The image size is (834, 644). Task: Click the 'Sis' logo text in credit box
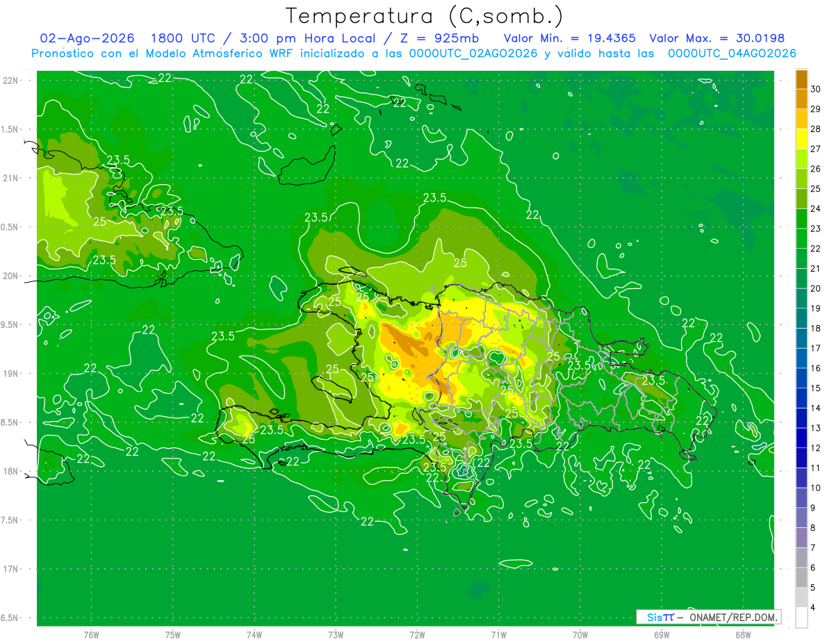click(655, 617)
